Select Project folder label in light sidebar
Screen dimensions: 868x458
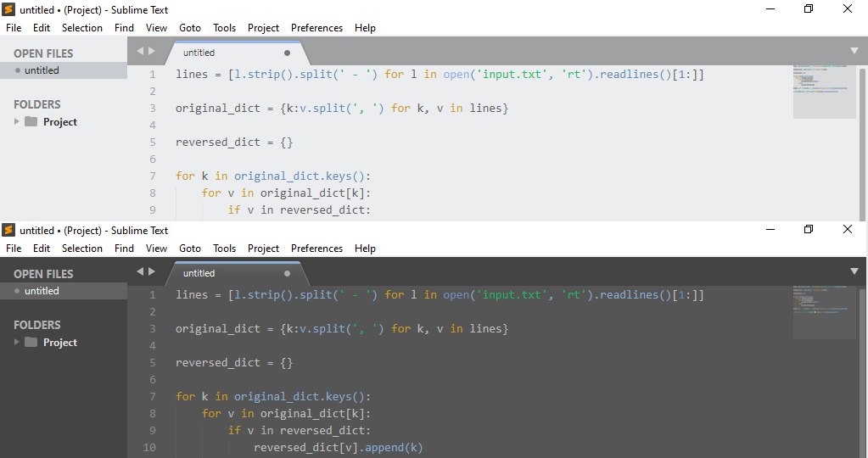59,121
